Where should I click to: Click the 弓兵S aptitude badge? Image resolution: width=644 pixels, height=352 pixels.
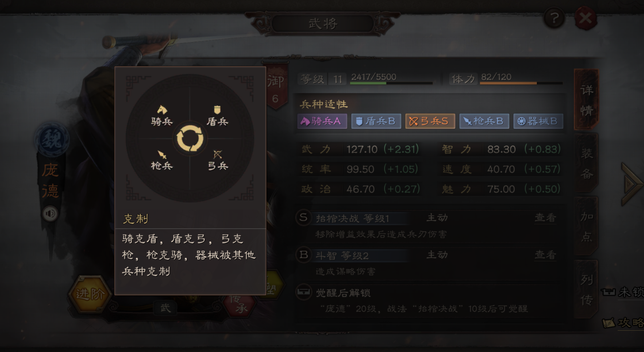click(430, 121)
